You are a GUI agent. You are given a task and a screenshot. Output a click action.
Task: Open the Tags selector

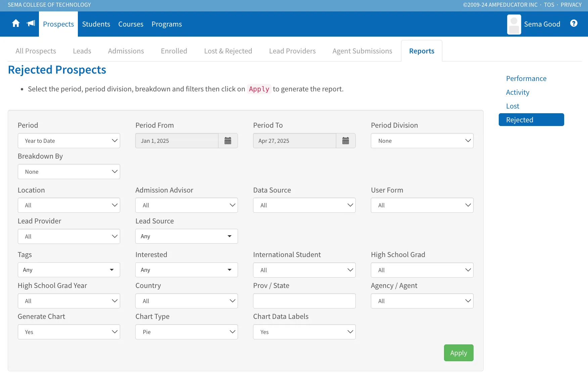coord(69,270)
